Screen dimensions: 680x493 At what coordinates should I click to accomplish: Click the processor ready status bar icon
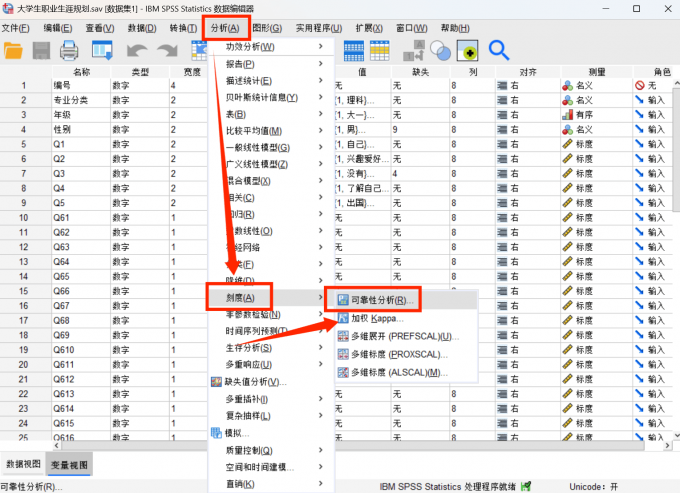click(526, 486)
